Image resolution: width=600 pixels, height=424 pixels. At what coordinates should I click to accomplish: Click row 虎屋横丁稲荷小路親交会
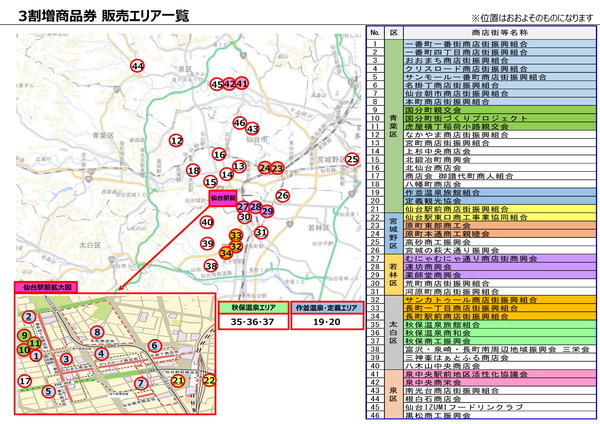tap(500, 126)
